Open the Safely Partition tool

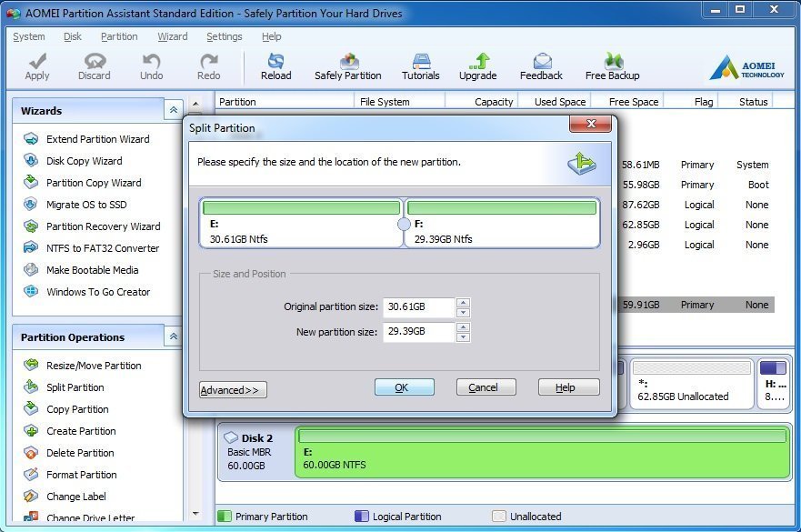click(x=348, y=67)
